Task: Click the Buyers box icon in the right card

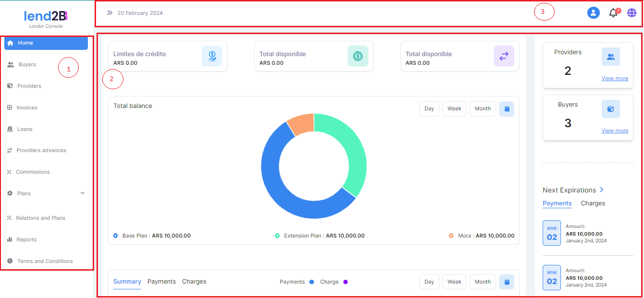Action: [610, 109]
